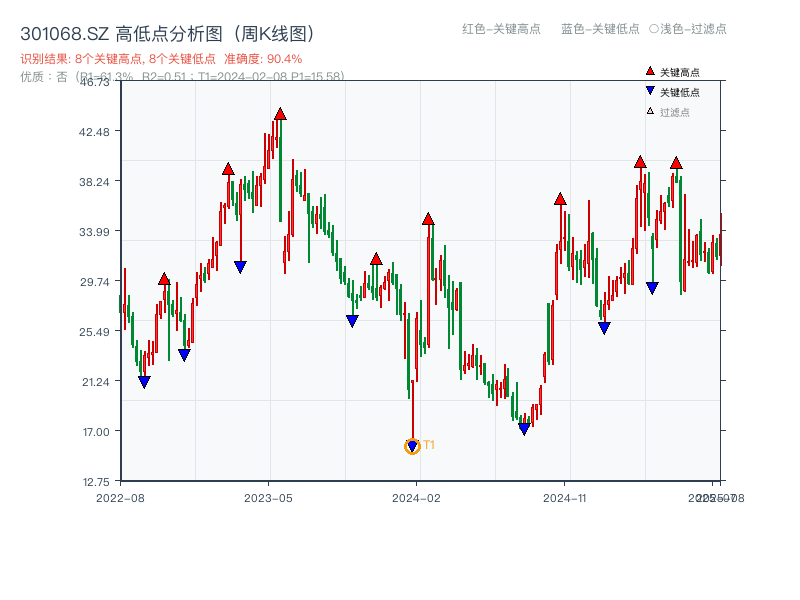
Task: Select the orange-circled T1 low marker
Action: [412, 446]
